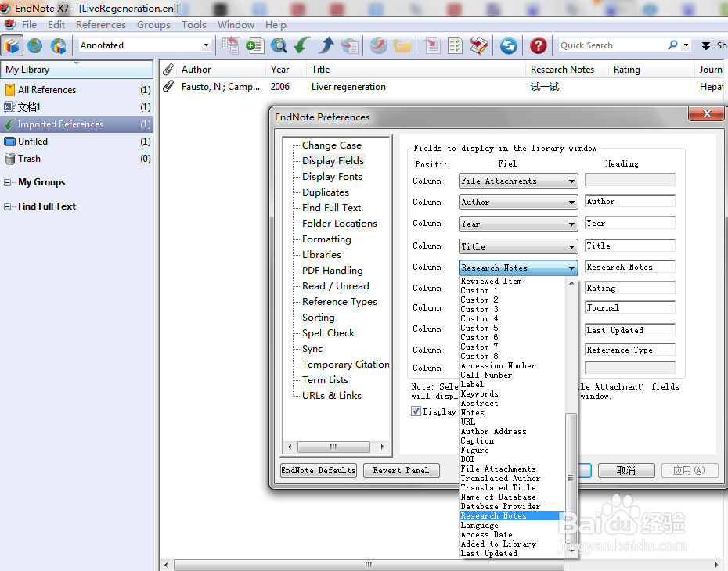728x571 pixels.
Task: Click into the Quick Search field
Action: click(x=612, y=45)
